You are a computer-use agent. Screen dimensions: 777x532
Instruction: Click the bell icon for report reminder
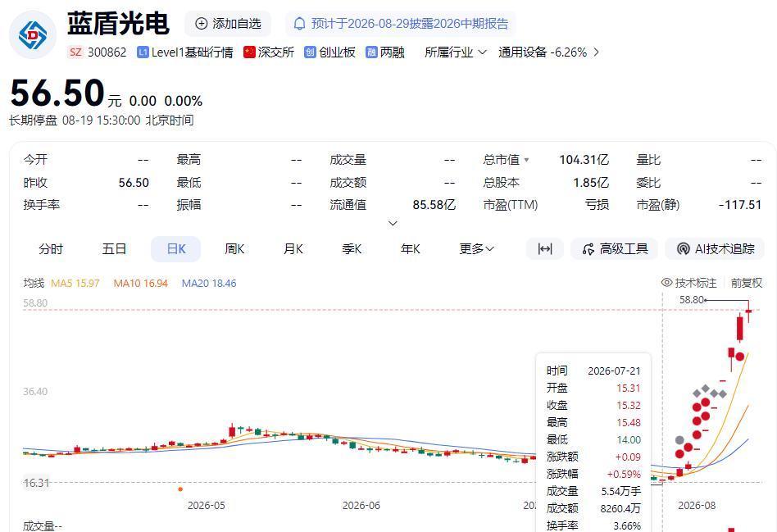click(299, 24)
